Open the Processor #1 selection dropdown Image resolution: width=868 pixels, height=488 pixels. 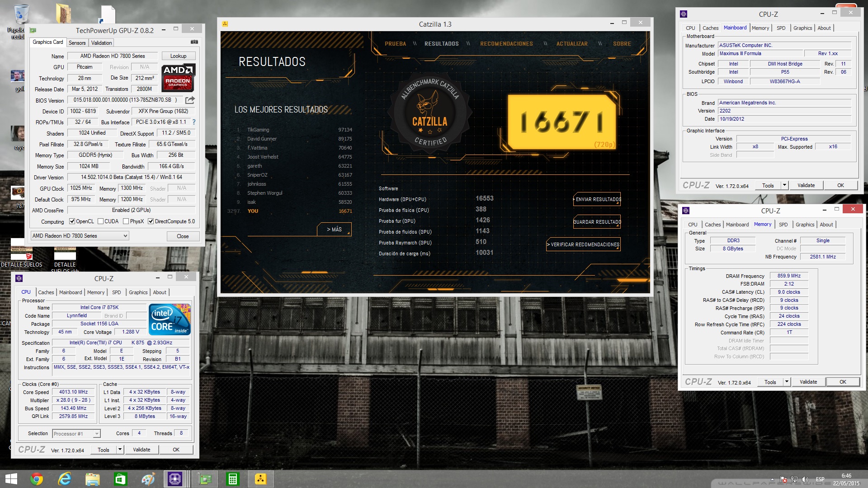click(x=76, y=434)
